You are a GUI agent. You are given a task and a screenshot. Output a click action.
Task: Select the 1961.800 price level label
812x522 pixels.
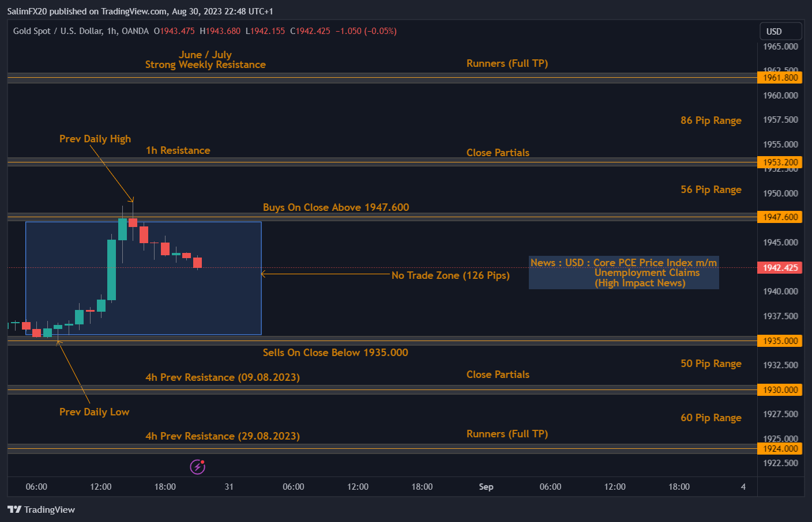coord(780,77)
